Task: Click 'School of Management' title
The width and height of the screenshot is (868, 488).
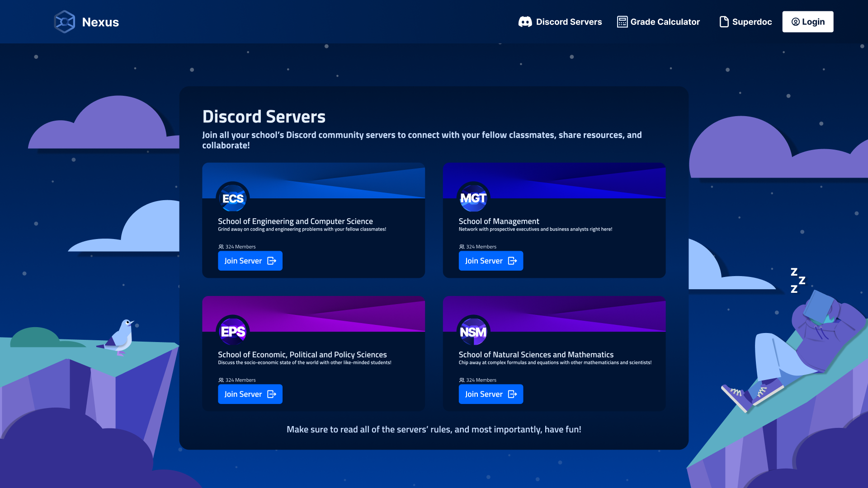Action: point(499,221)
